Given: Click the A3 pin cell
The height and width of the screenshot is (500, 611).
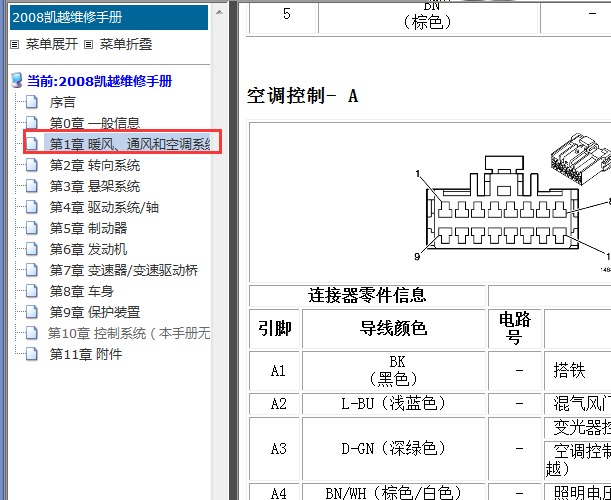Looking at the screenshot, I should click(x=274, y=449).
